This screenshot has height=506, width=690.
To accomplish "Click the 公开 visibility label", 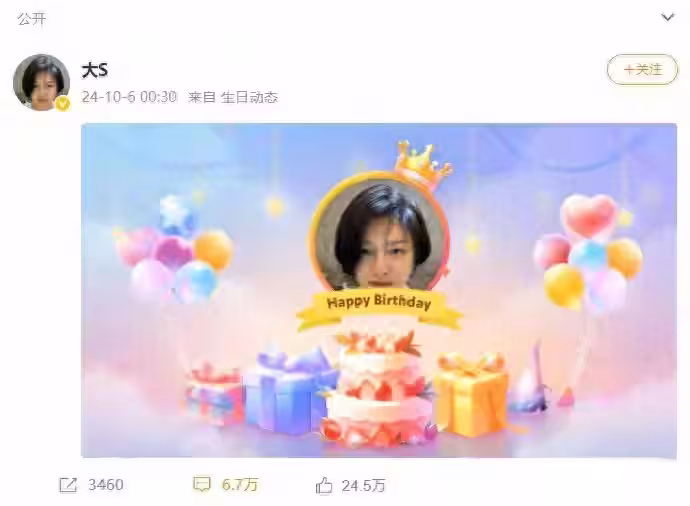I will (32, 19).
